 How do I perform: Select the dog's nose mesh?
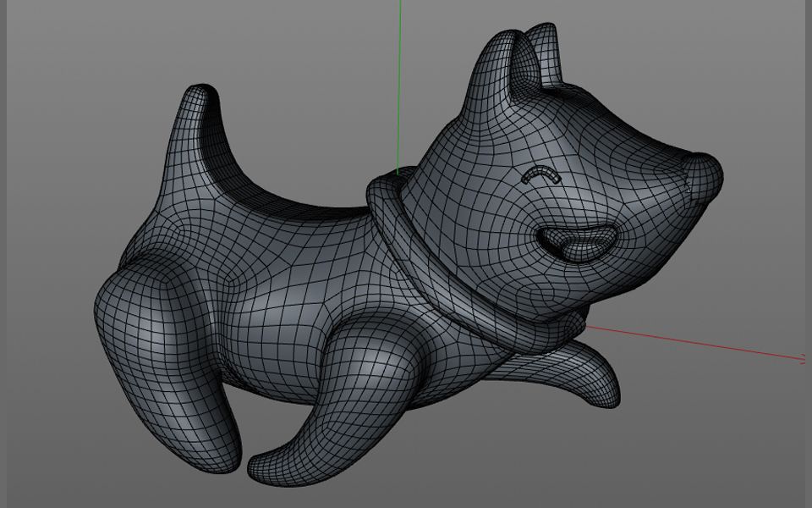579,243
